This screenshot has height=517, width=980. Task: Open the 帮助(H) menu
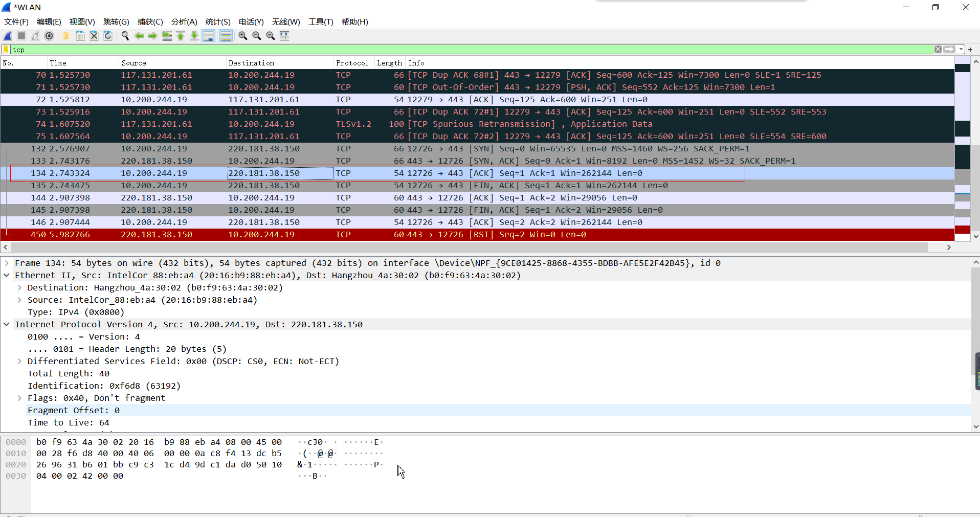355,22
